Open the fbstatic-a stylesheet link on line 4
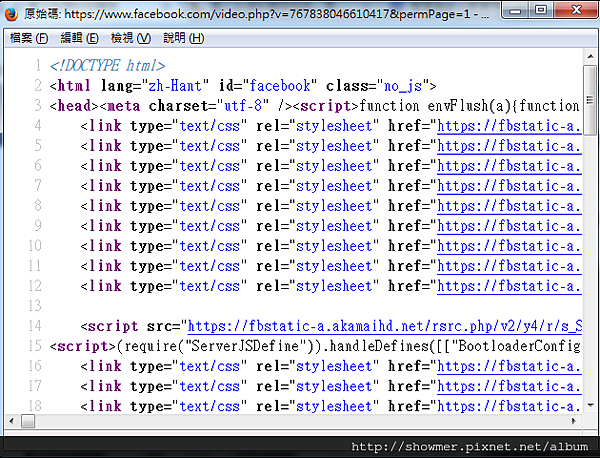 click(x=509, y=126)
